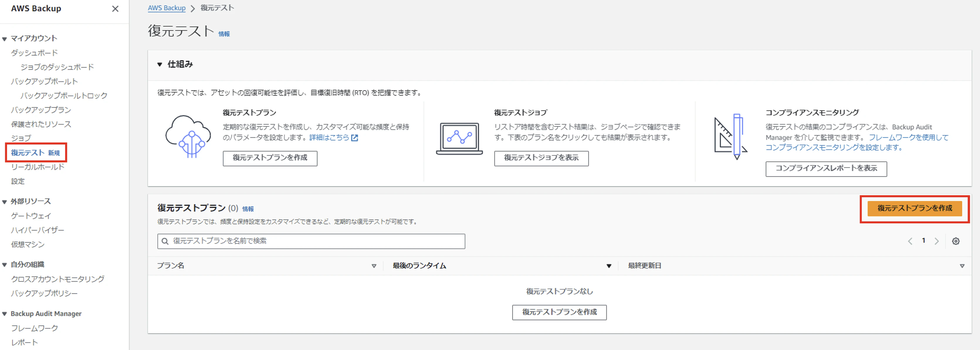This screenshot has height=350, width=980.
Task: Open 仮想マシン in sidebar
Action: point(27,244)
